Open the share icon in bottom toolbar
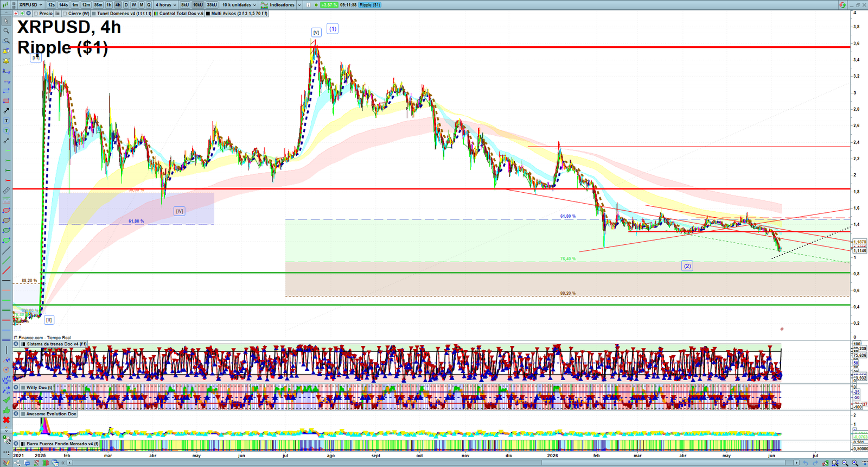The image size is (868, 467). pos(17,463)
